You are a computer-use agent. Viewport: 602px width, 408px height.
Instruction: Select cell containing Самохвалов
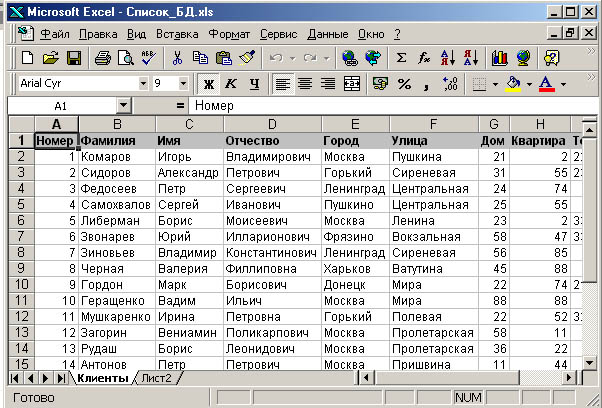tap(117, 205)
